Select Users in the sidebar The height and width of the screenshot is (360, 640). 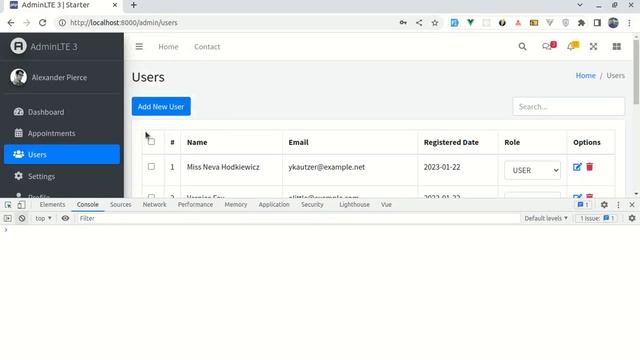(62, 154)
